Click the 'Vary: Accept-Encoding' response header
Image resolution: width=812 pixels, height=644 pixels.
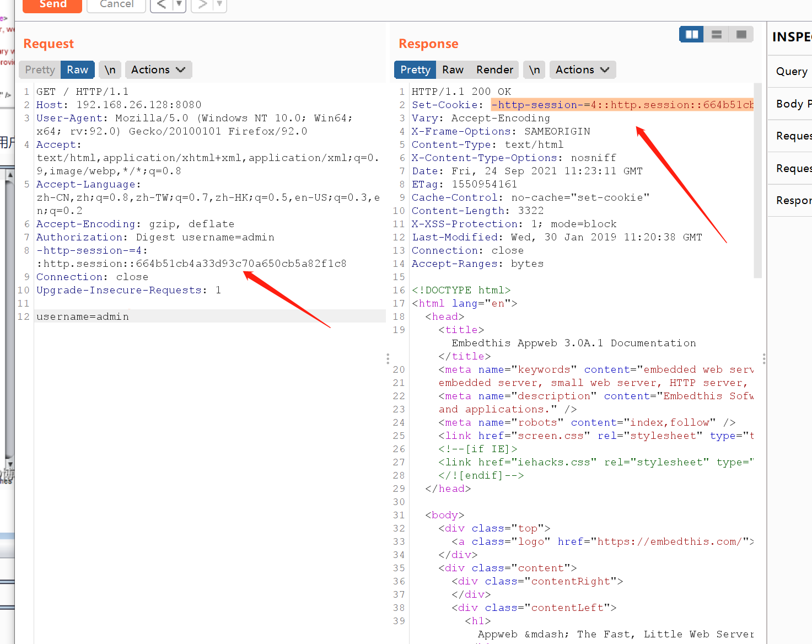[481, 118]
